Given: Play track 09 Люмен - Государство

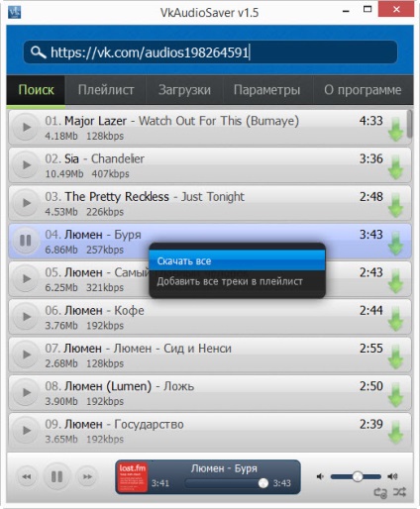Looking at the screenshot, I should tap(26, 430).
